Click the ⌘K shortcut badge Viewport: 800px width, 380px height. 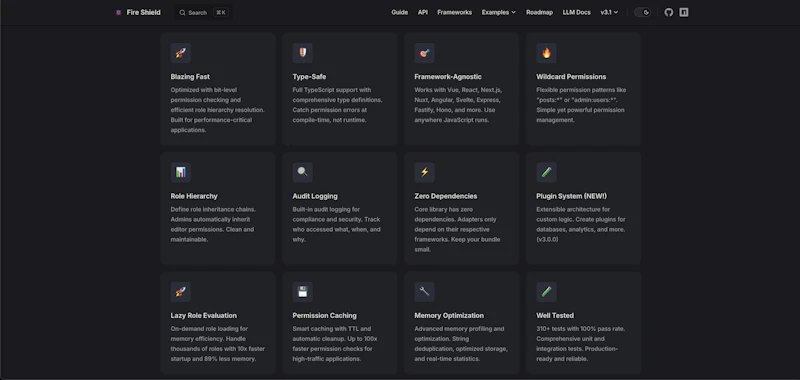point(221,12)
